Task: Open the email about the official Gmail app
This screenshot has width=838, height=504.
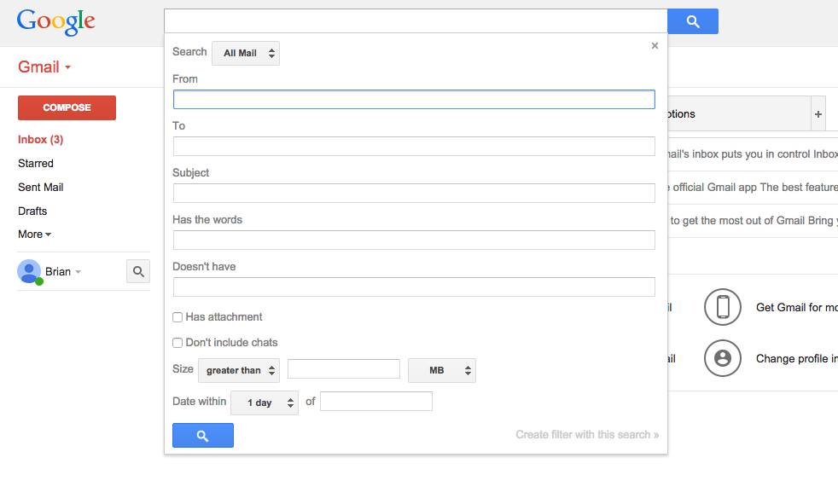Action: coord(753,188)
